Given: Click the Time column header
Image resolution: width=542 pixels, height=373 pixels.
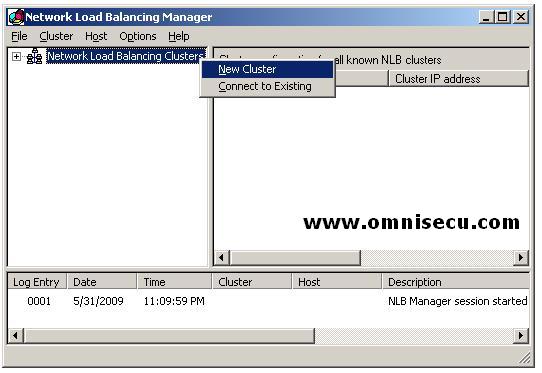Looking at the screenshot, I should point(174,282).
